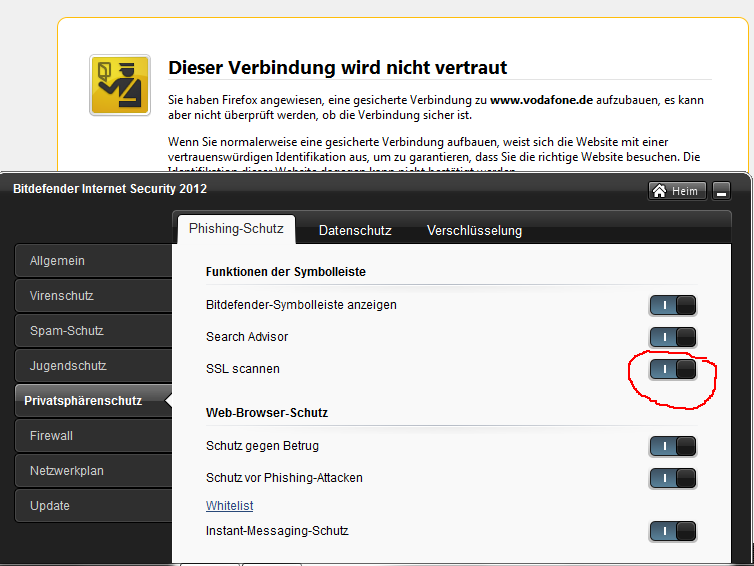754x566 pixels.
Task: Select Allgemein in the sidebar
Action: click(x=93, y=261)
